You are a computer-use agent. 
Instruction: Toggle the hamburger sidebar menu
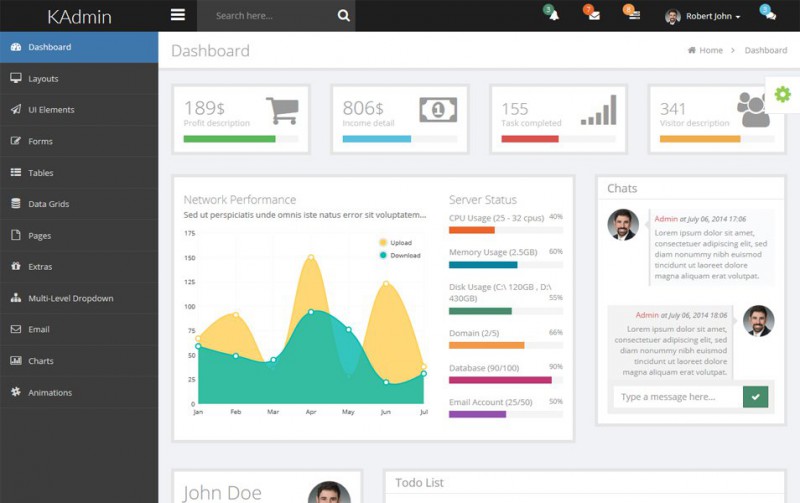pos(178,15)
